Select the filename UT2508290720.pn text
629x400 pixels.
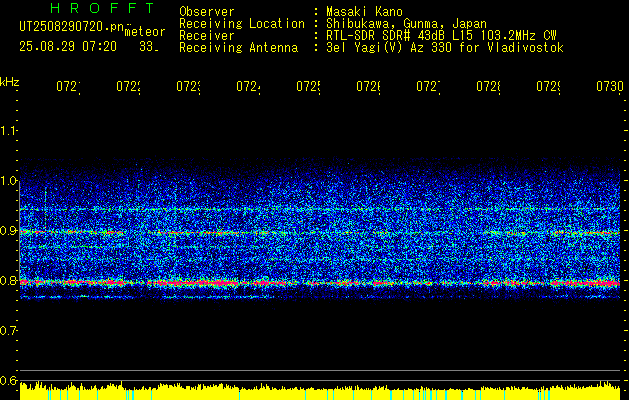pyautogui.click(x=72, y=26)
